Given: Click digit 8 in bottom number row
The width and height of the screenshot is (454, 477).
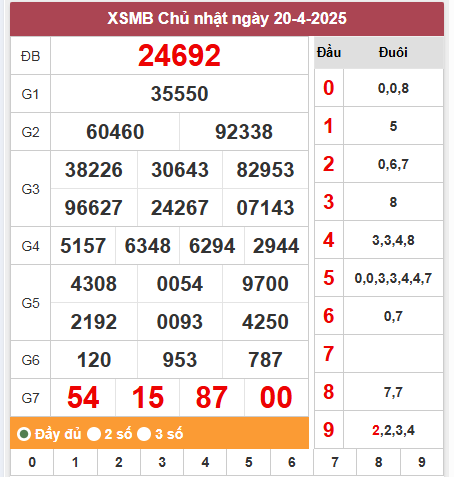Looking at the screenshot, I should [379, 462].
